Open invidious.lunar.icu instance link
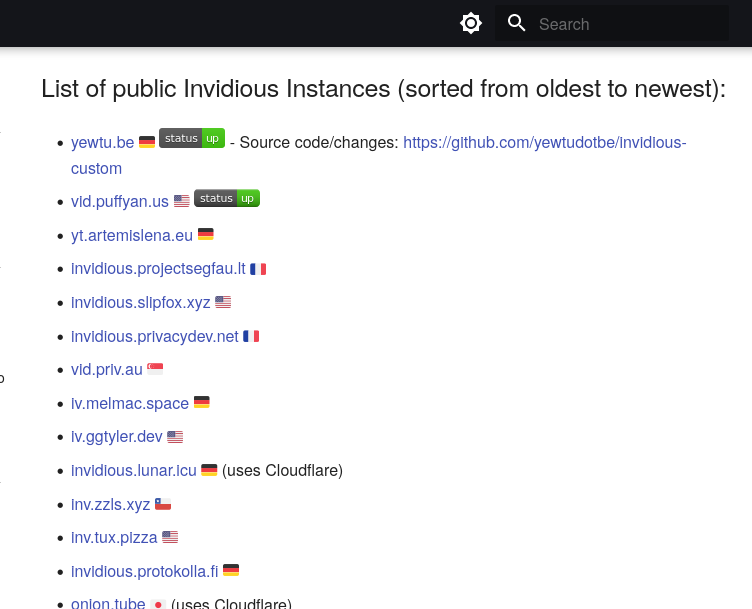The width and height of the screenshot is (752, 609). (x=134, y=470)
